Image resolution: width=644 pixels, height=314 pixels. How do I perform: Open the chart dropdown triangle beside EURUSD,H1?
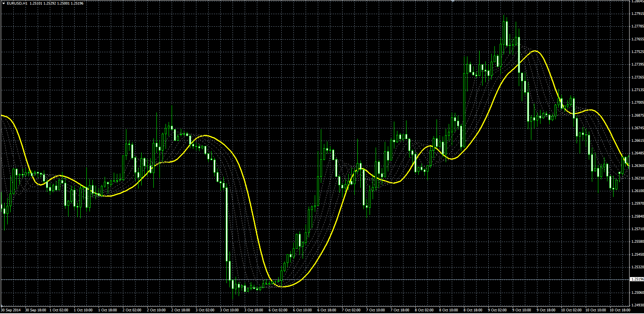pyautogui.click(x=3, y=3)
